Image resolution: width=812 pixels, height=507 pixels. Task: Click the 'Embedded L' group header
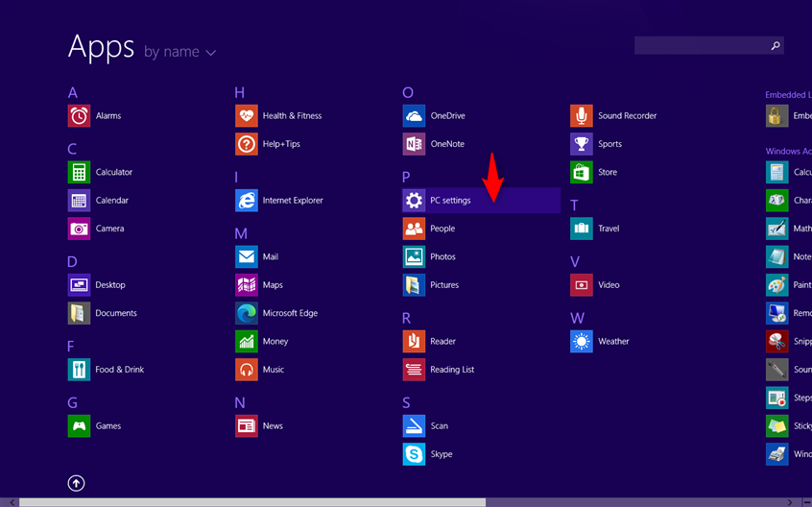click(788, 95)
